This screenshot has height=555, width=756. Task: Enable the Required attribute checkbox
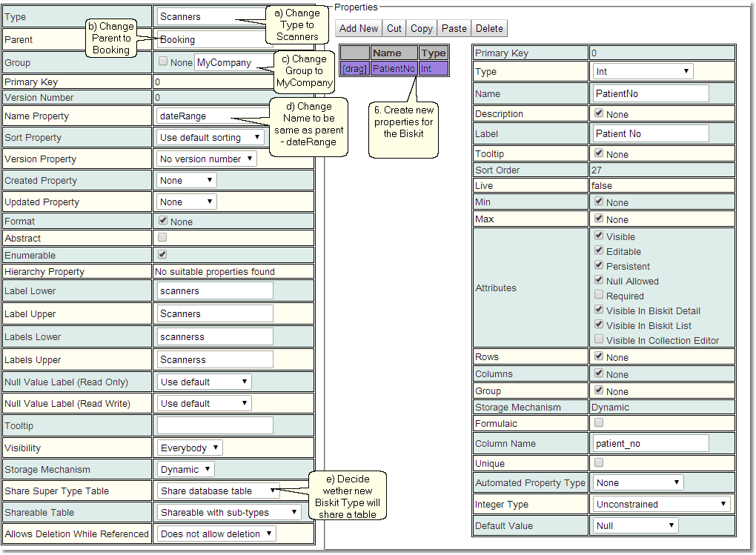click(x=599, y=296)
